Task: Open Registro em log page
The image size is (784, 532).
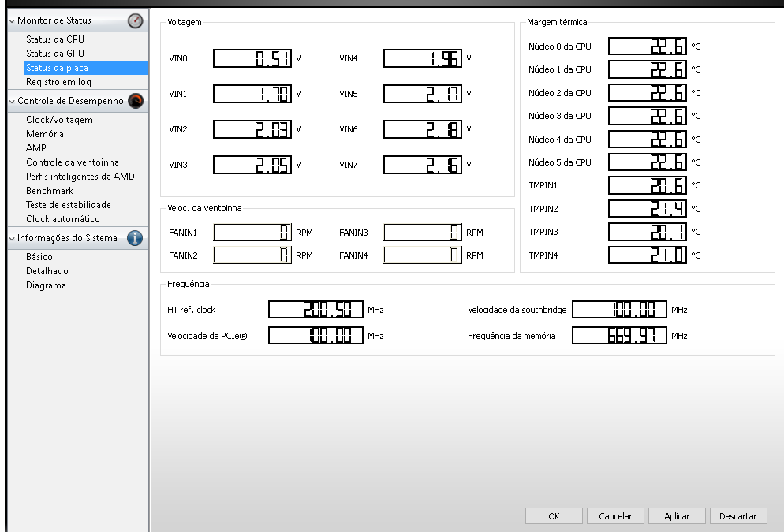Action: pos(58,82)
